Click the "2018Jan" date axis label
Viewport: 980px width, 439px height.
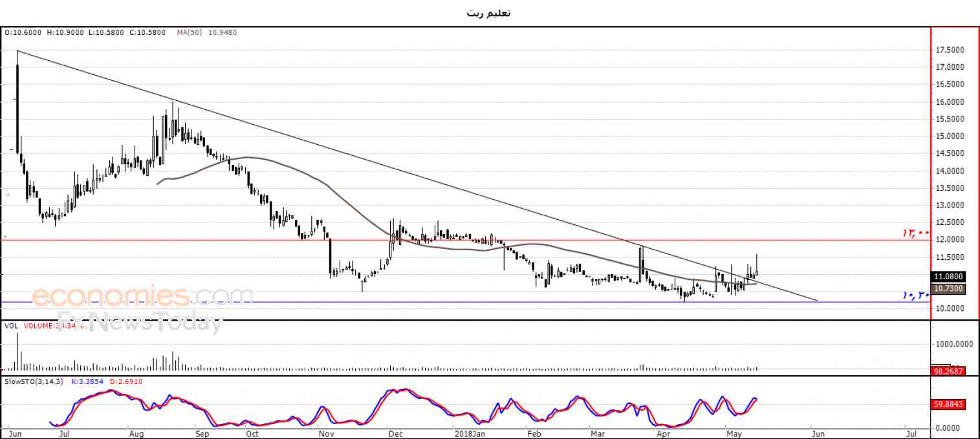pyautogui.click(x=469, y=434)
